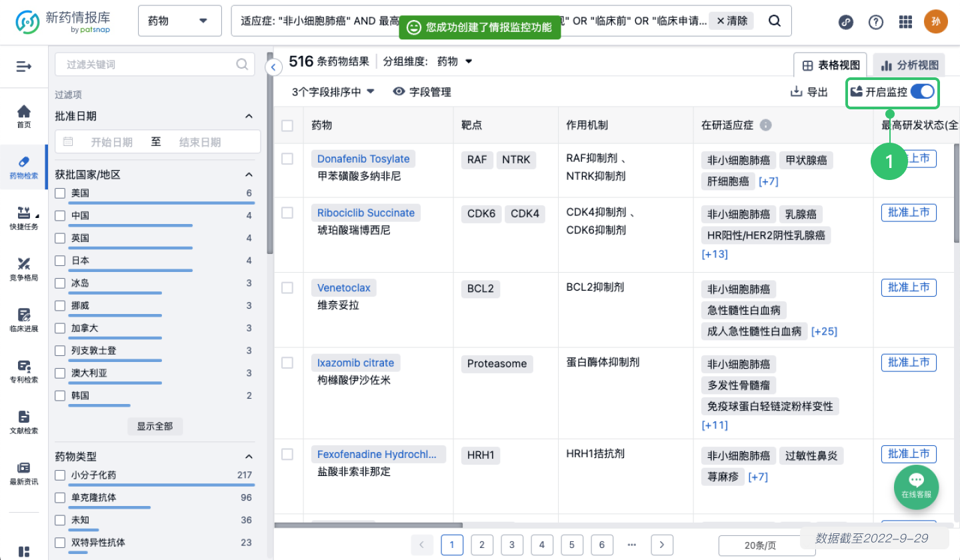The width and height of the screenshot is (960, 560).
Task: Open 文献检索 in sidebar
Action: click(x=24, y=422)
